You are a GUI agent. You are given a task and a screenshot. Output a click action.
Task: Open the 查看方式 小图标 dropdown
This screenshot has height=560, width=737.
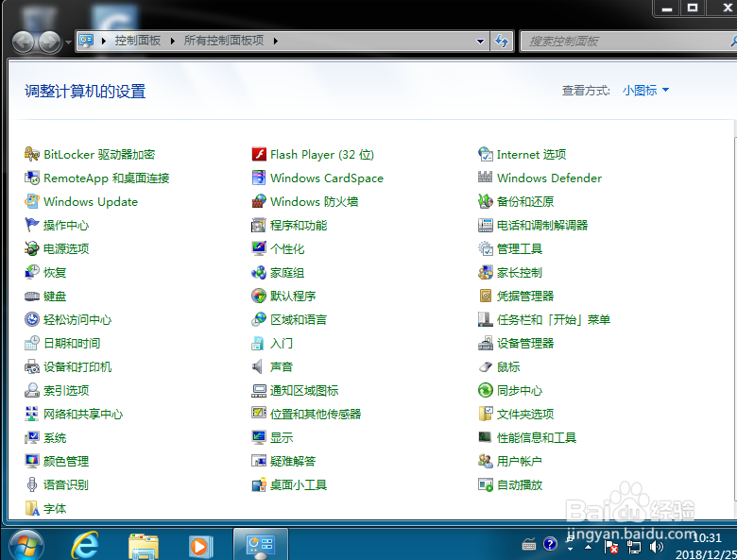coord(645,91)
